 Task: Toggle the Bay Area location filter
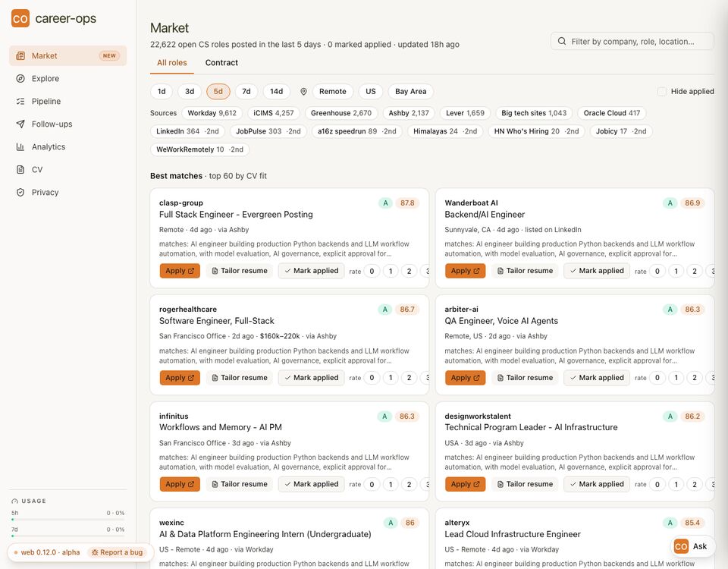pos(411,92)
